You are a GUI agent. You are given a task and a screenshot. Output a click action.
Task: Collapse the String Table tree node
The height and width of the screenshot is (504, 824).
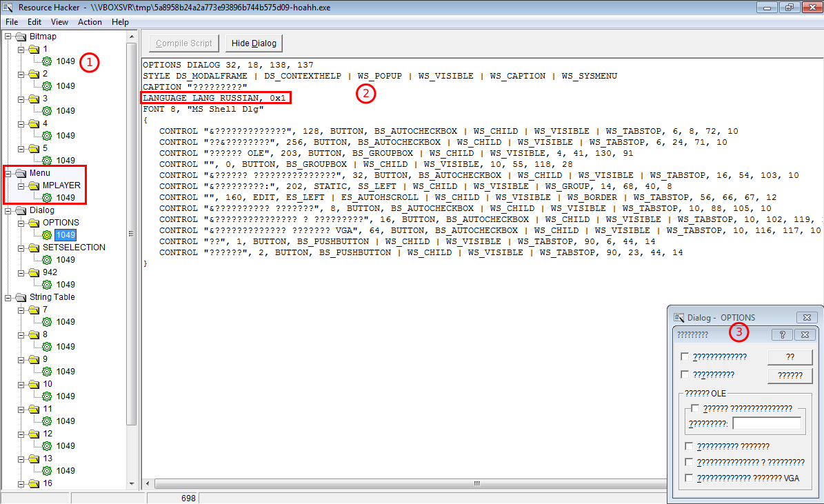point(8,297)
